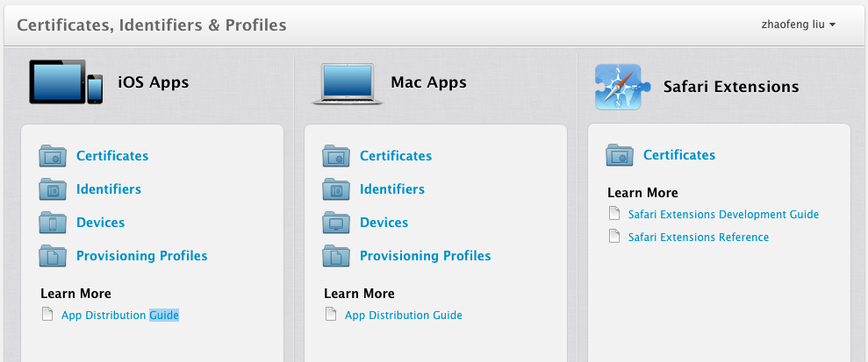Image resolution: width=868 pixels, height=362 pixels.
Task: Open Safari Extensions Development Guide link
Action: [723, 214]
